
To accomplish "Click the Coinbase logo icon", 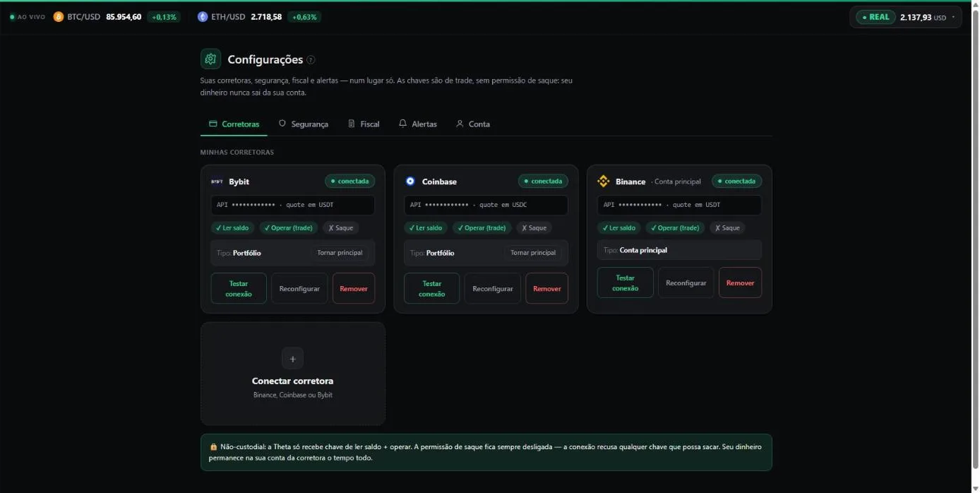I will point(410,182).
